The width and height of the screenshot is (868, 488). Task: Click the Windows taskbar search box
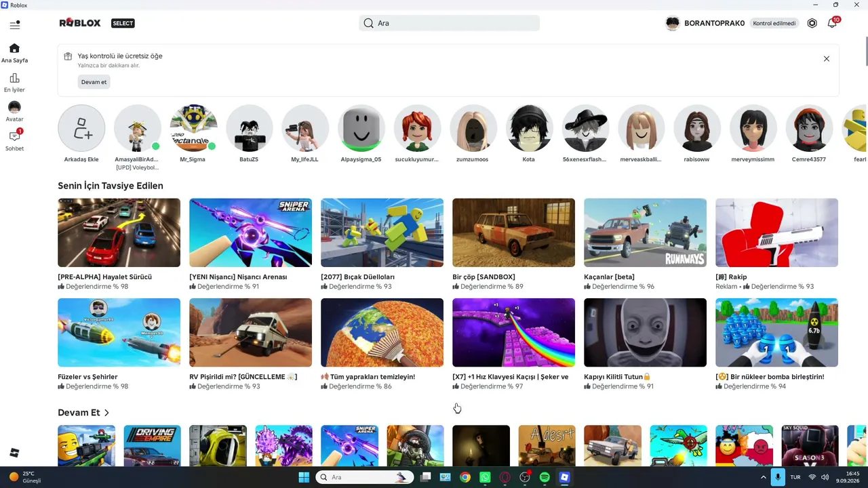pyautogui.click(x=365, y=477)
